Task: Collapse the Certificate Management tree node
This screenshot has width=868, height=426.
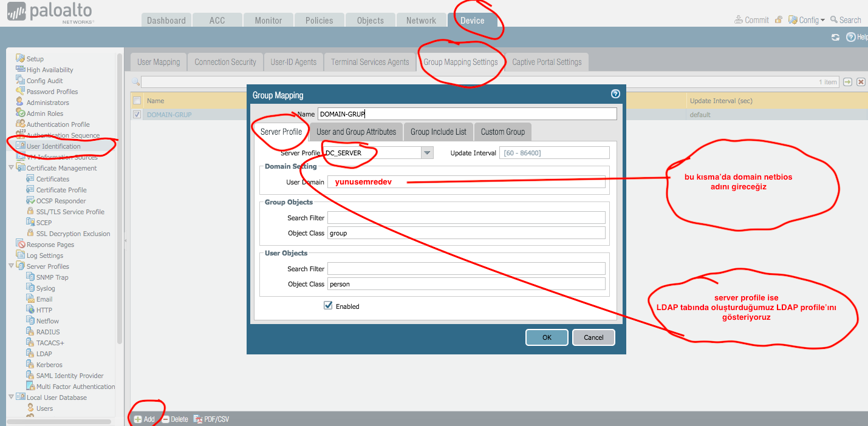Action: [x=12, y=168]
